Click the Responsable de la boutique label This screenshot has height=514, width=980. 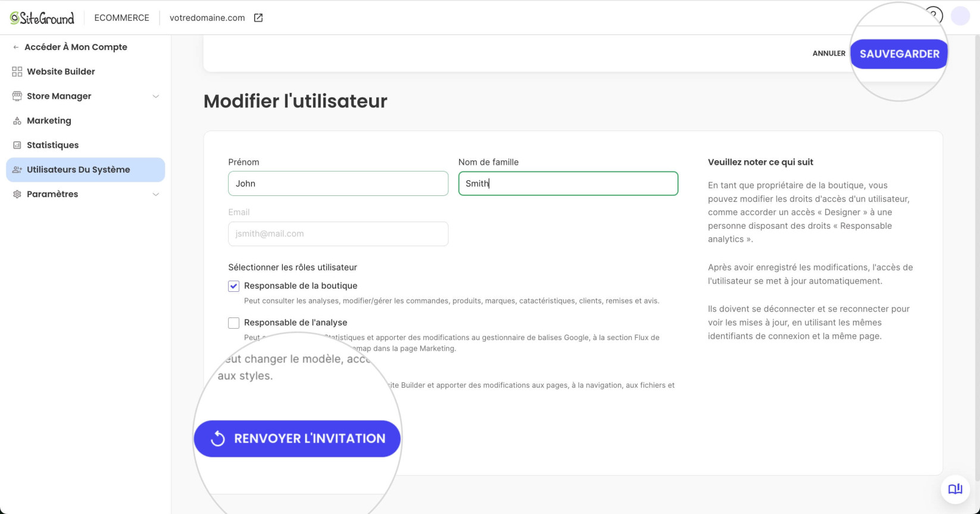click(301, 286)
